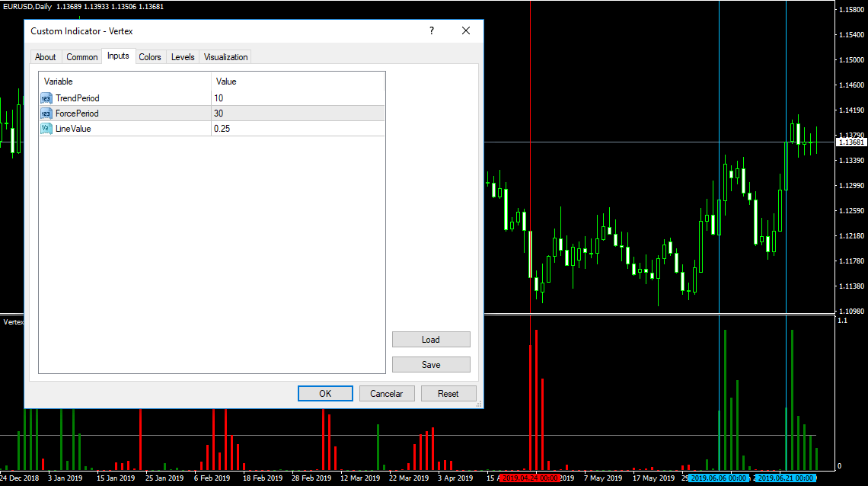Click the blue 2019.06.21 date marker
This screenshot has height=486, width=868.
click(x=786, y=478)
